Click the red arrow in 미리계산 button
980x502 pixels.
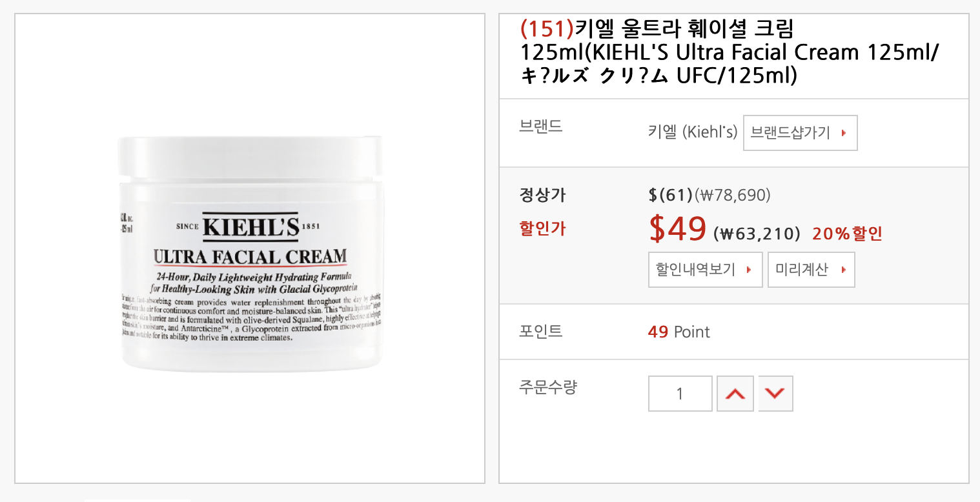(x=843, y=270)
